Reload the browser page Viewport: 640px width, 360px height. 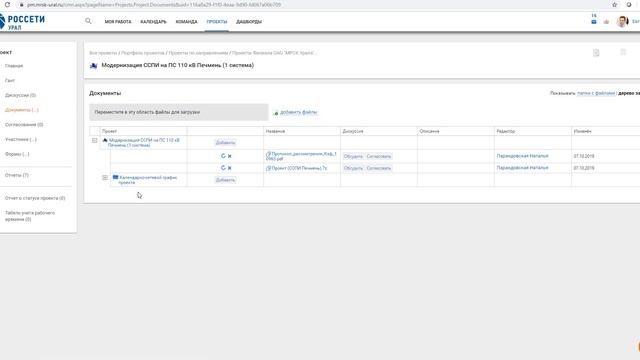[7, 4]
